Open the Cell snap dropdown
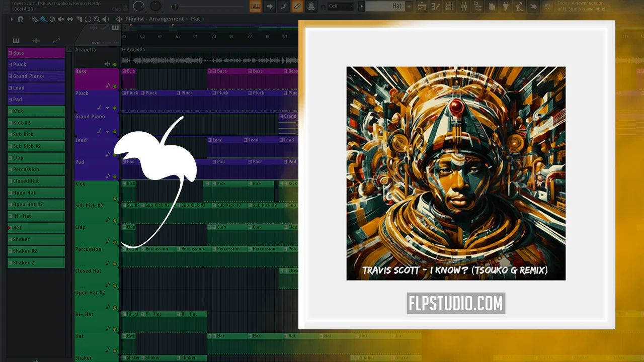Viewport: 644px width, 362px height. pos(341,7)
